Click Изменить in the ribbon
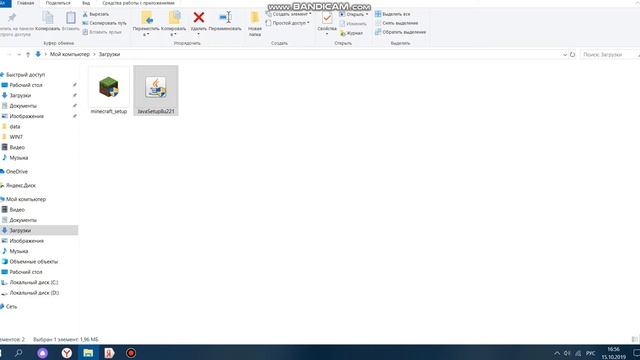The width and height of the screenshot is (640, 360). pyautogui.click(x=353, y=24)
